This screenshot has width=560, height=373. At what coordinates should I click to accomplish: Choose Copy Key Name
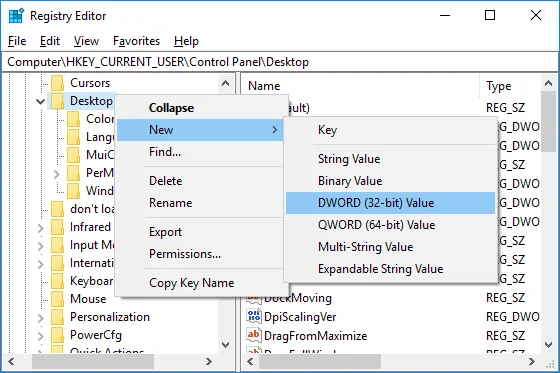(x=200, y=283)
